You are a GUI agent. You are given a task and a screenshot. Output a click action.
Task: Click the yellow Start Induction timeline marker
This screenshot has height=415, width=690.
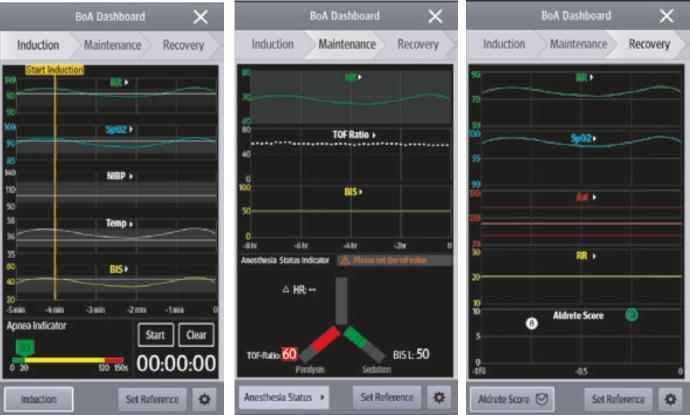point(54,69)
